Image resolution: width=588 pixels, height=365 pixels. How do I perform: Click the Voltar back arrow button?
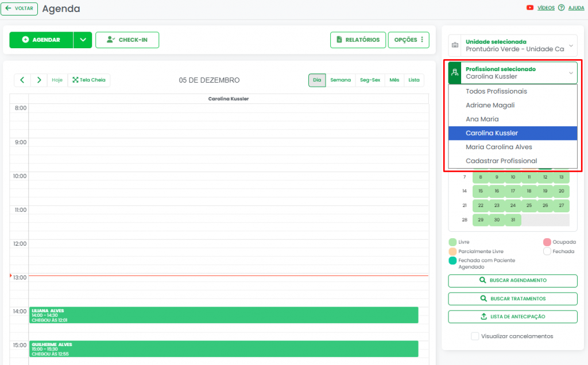point(20,9)
